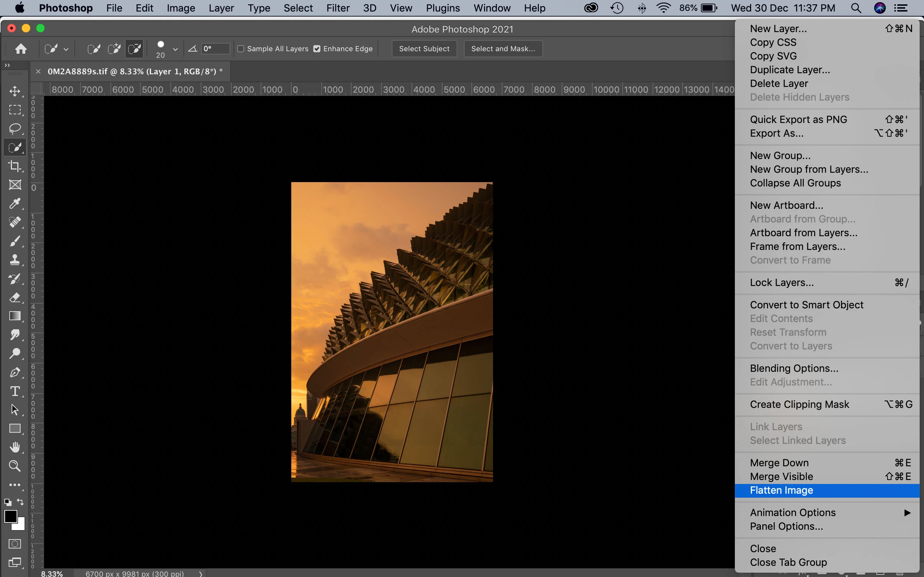The image size is (924, 577).
Task: Click Subtract from selection brush icon
Action: pyautogui.click(x=134, y=49)
